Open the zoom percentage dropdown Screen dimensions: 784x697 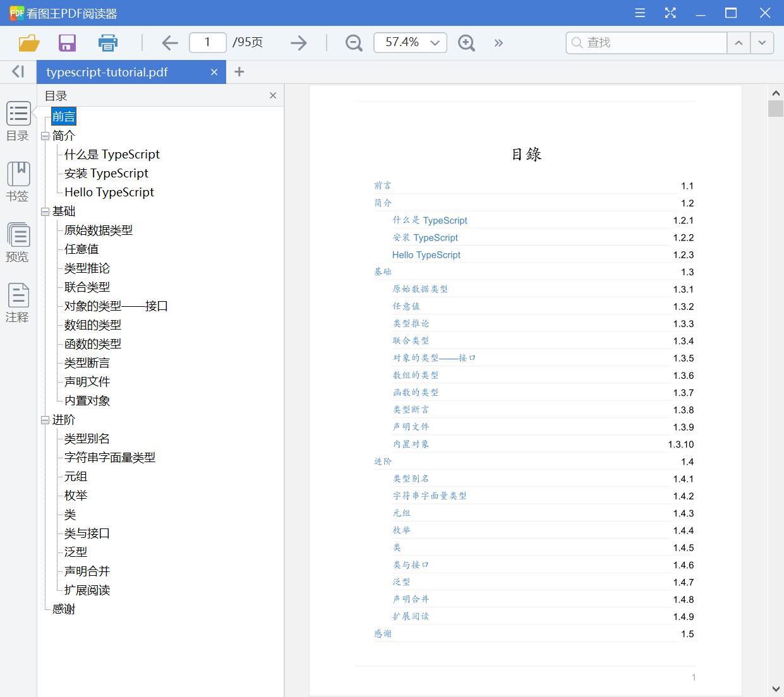click(x=434, y=42)
